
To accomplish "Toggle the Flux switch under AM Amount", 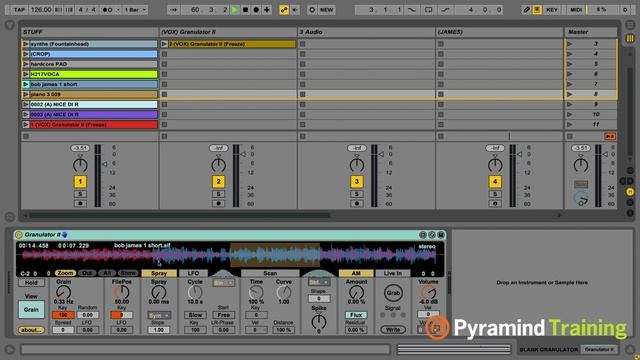I will [356, 315].
